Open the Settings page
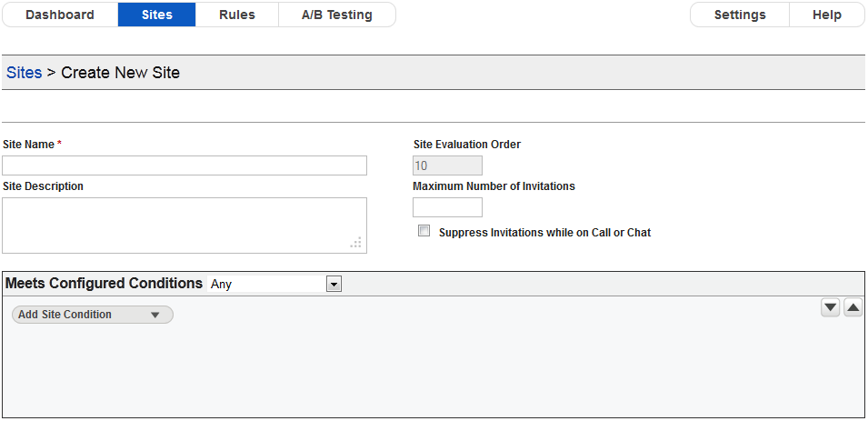Screen dimensions: 868x421 [740, 15]
